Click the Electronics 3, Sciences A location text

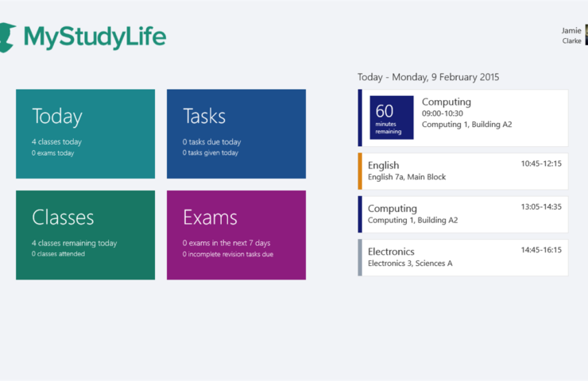click(x=410, y=264)
